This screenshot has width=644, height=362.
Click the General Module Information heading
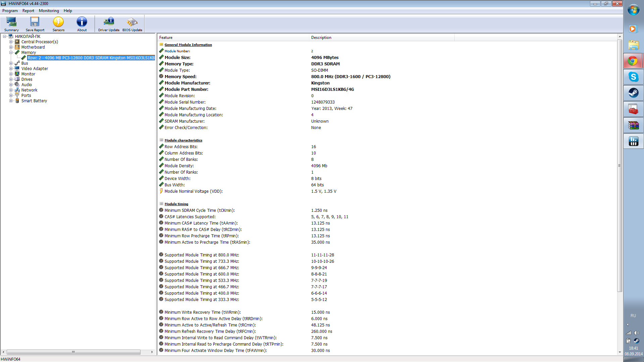pyautogui.click(x=188, y=45)
